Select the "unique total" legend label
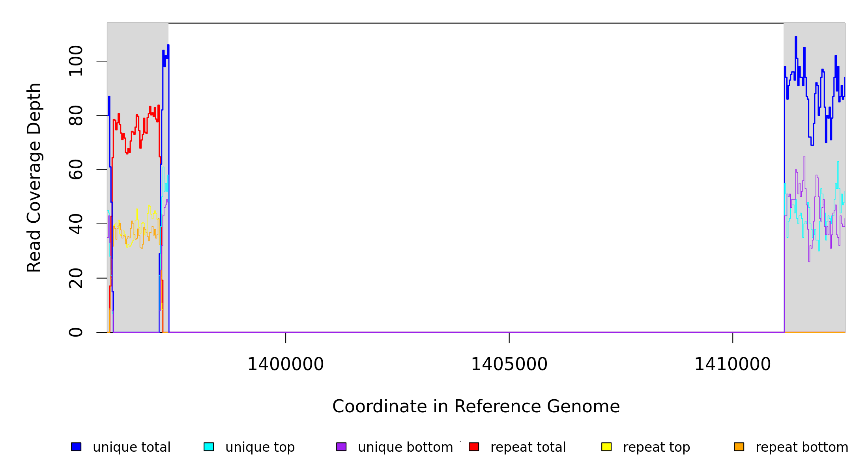Screen dimensions: 868x473 pos(131,447)
